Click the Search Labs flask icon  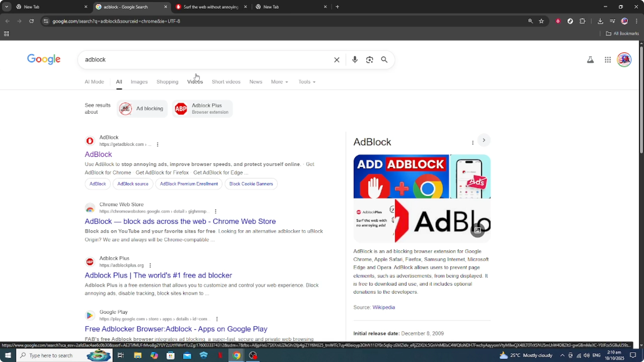click(590, 60)
